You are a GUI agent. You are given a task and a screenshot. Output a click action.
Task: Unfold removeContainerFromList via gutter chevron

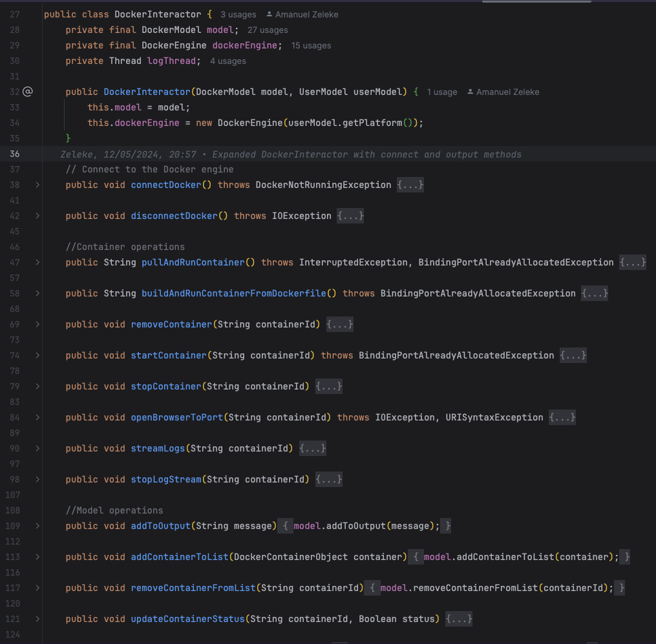[37, 588]
